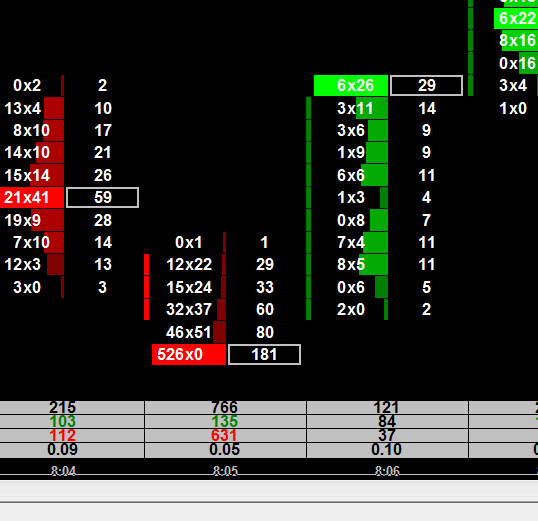The image size is (538, 521).
Task: Click value 37 in the 8:06 summary
Action: 387,435
